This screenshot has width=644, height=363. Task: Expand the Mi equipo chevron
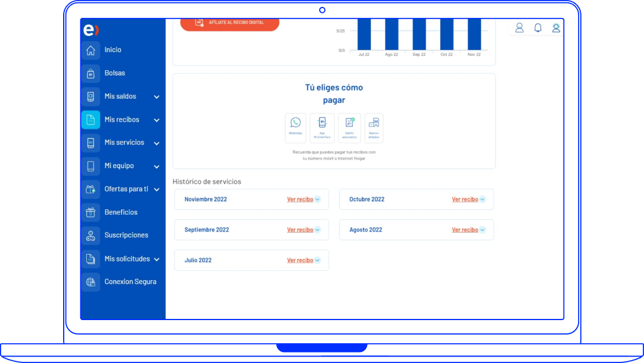pos(156,166)
